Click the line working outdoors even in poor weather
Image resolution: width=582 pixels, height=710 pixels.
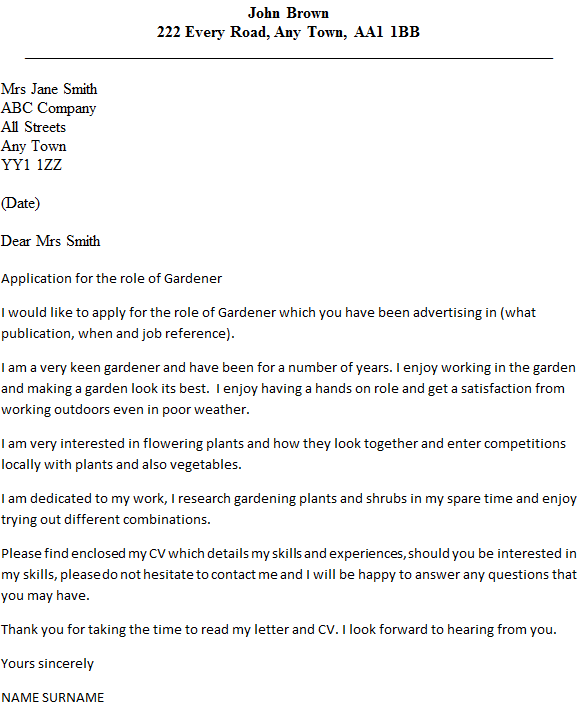[x=125, y=410]
